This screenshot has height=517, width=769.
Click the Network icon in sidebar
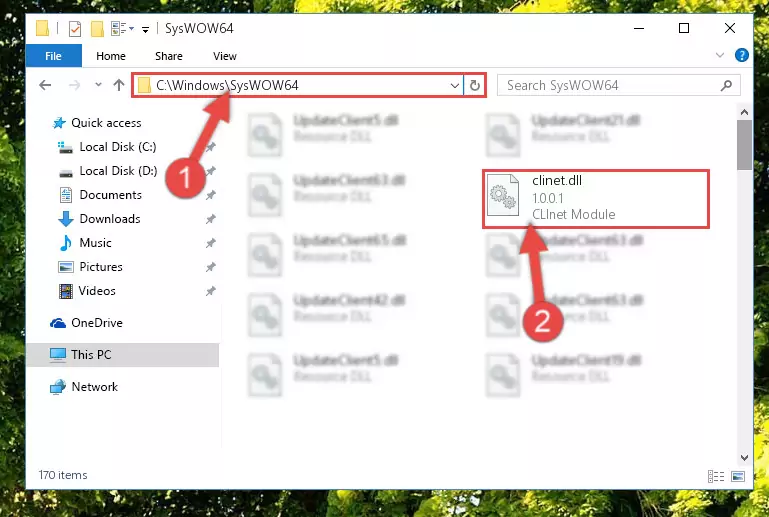tap(58, 387)
